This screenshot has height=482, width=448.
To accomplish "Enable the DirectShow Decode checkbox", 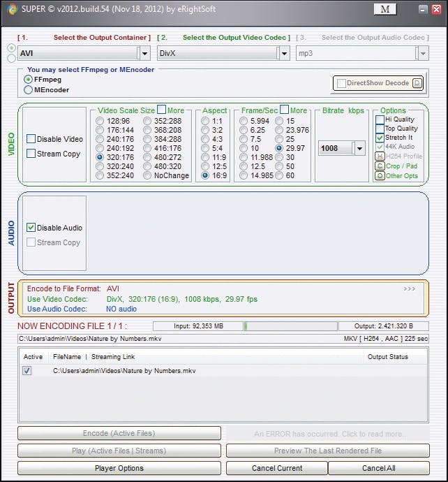I will tap(341, 83).
